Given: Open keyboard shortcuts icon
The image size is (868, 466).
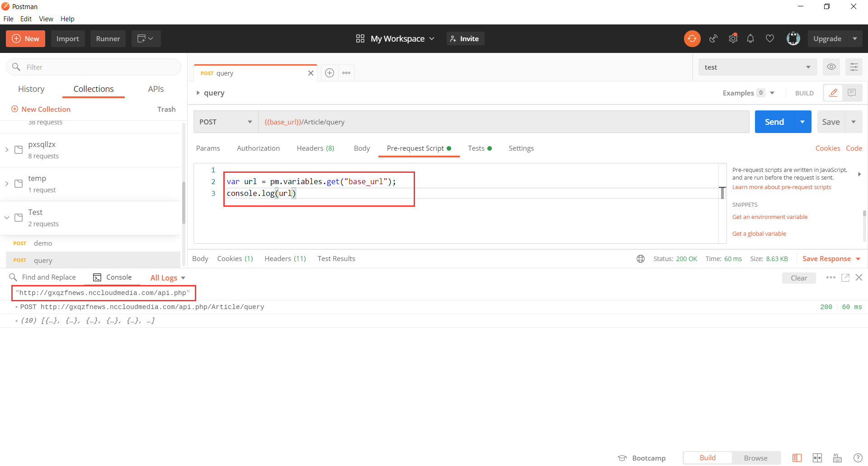Looking at the screenshot, I should pyautogui.click(x=838, y=458).
